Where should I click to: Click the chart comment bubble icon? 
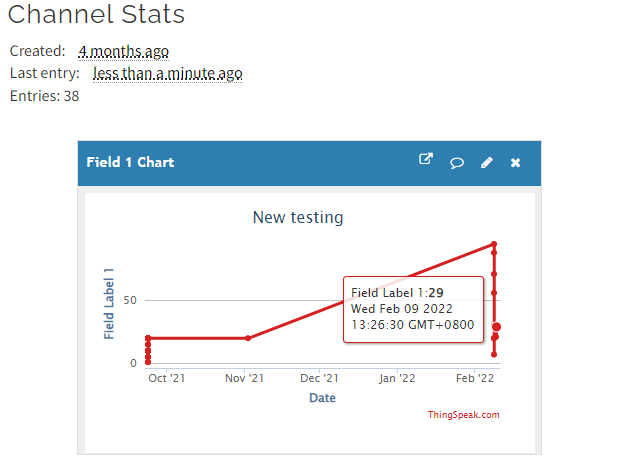pyautogui.click(x=457, y=162)
